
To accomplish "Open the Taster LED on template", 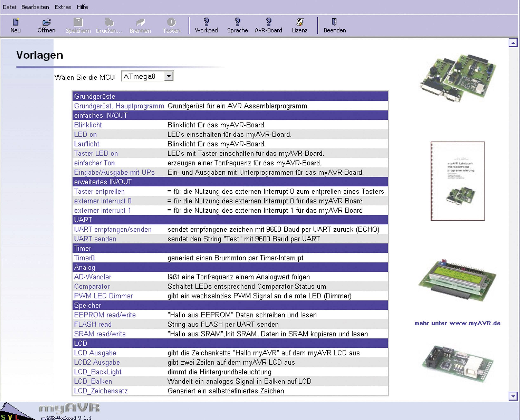I will click(96, 153).
